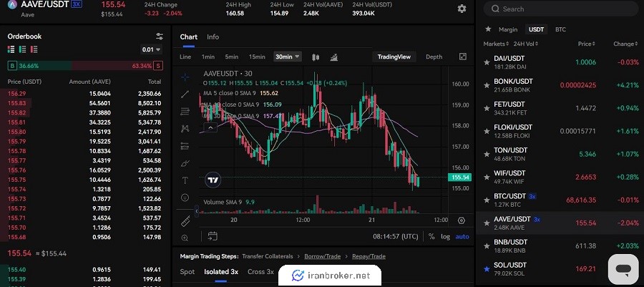Open the go-to-date calendar icon
Screen dimensions: 644x287
coord(213,236)
